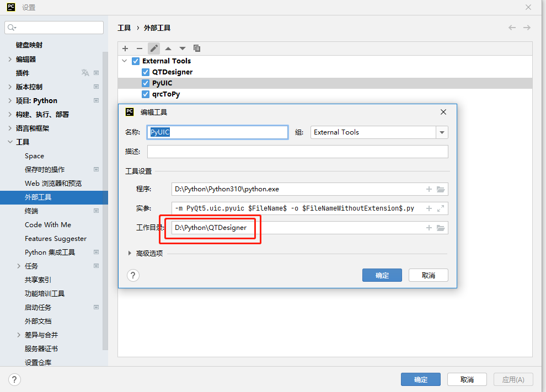Image resolution: width=546 pixels, height=392 pixels.
Task: Collapse the External Tools group
Action: click(x=124, y=61)
